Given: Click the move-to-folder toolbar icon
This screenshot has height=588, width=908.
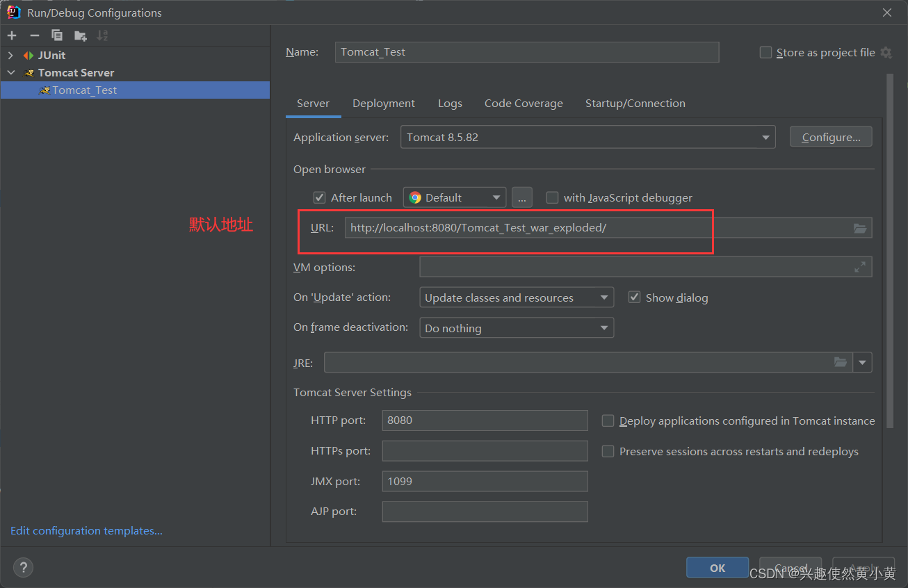Looking at the screenshot, I should coord(81,35).
